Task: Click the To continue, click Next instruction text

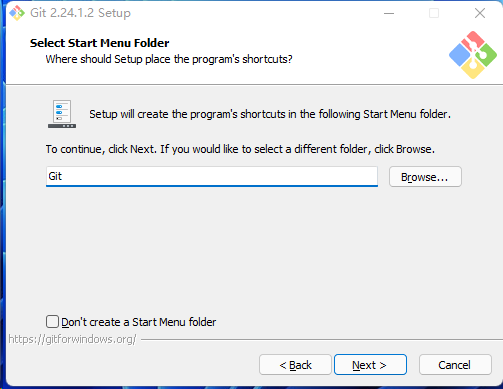Action: pos(240,149)
